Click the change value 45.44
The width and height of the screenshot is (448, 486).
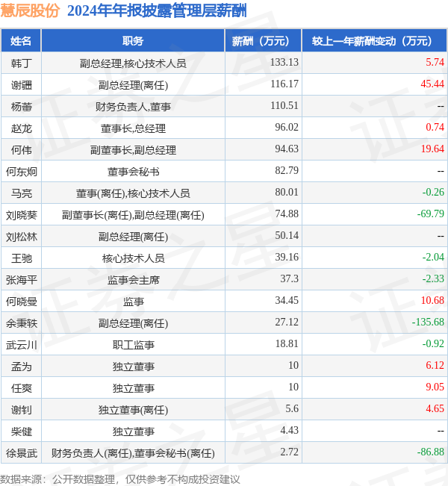[x=432, y=84]
